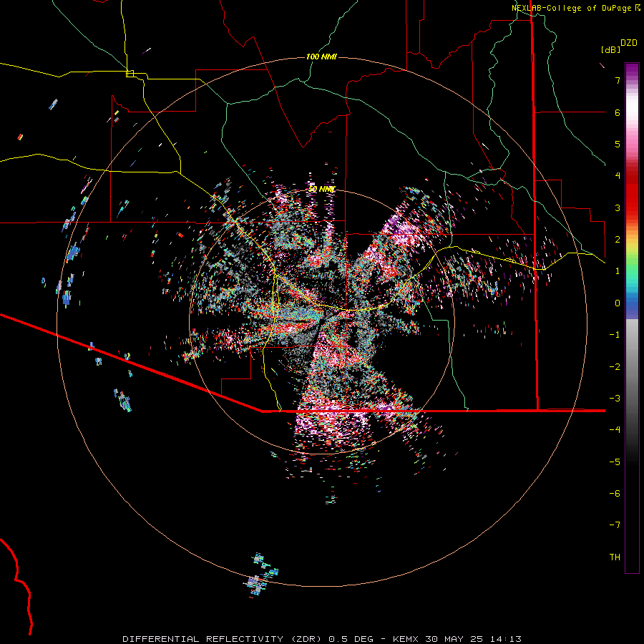This screenshot has width=644, height=644.
Task: Click the TH threshold label on scale
Action: tap(615, 557)
